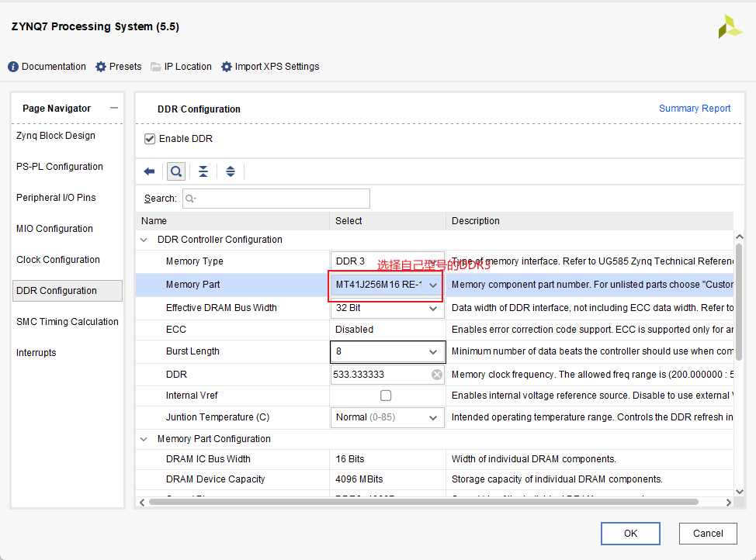Go to Clock Configuration page

click(58, 260)
